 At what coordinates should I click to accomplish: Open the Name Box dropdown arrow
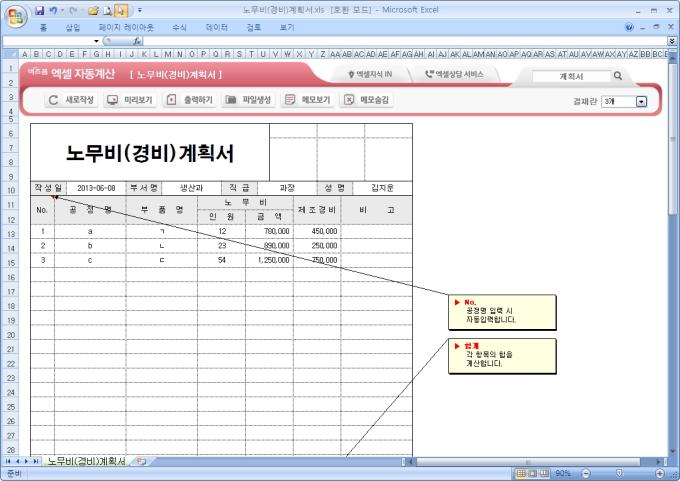(96, 41)
